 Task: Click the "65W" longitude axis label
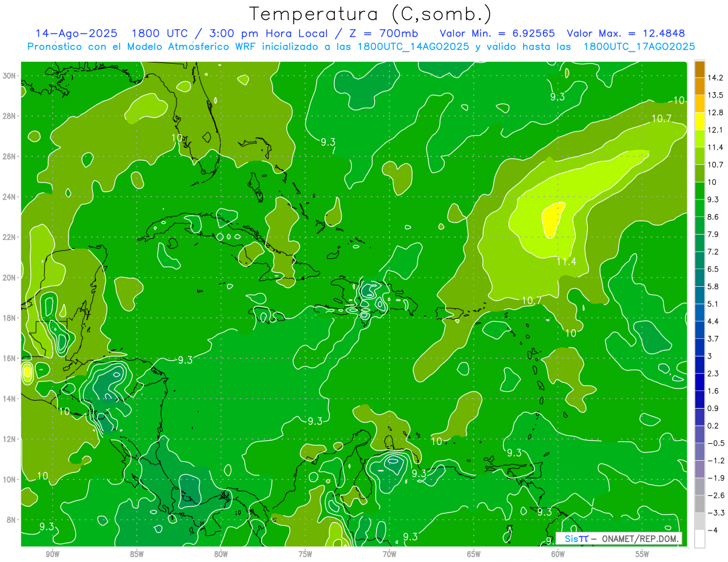click(x=474, y=554)
